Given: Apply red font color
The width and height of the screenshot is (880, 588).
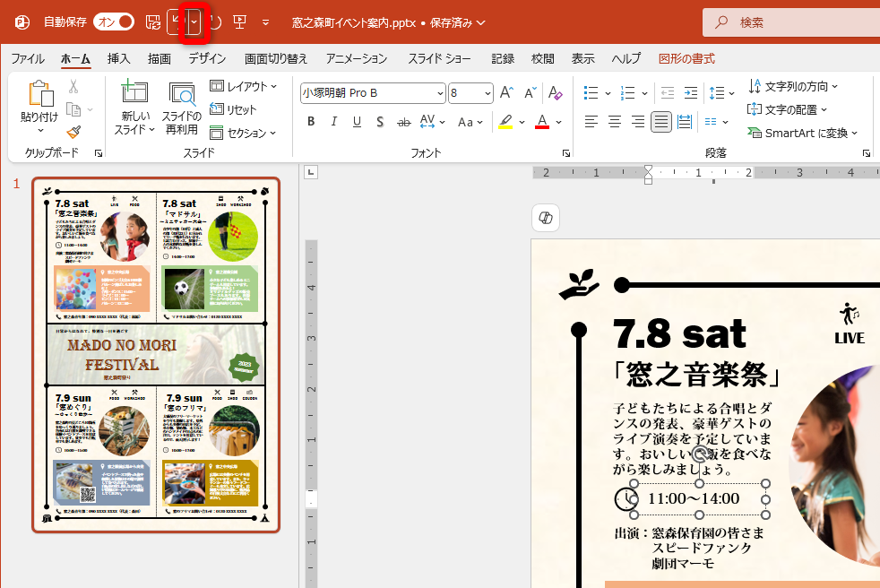Looking at the screenshot, I should (542, 121).
